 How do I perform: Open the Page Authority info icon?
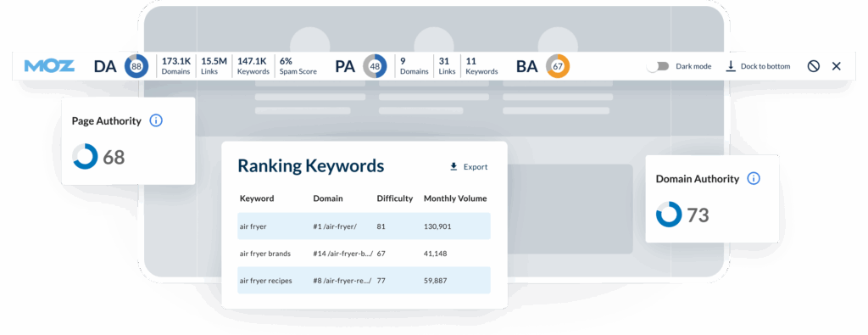pyautogui.click(x=156, y=120)
